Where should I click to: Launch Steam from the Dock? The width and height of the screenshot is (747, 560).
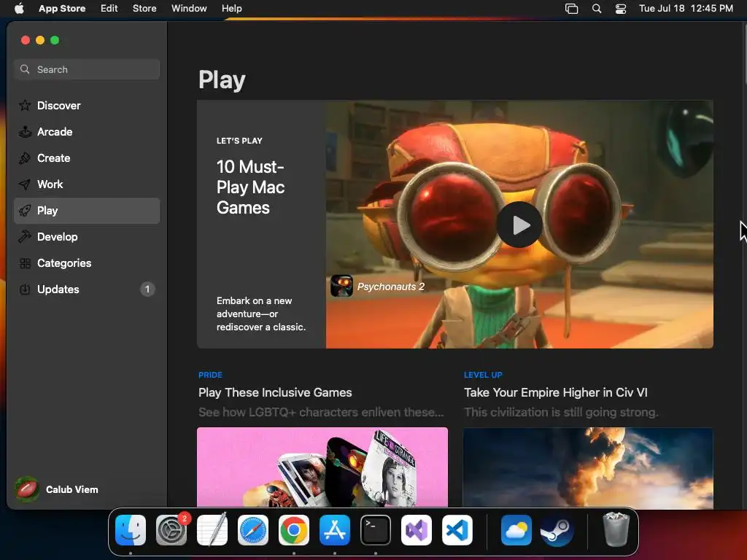[x=557, y=530]
